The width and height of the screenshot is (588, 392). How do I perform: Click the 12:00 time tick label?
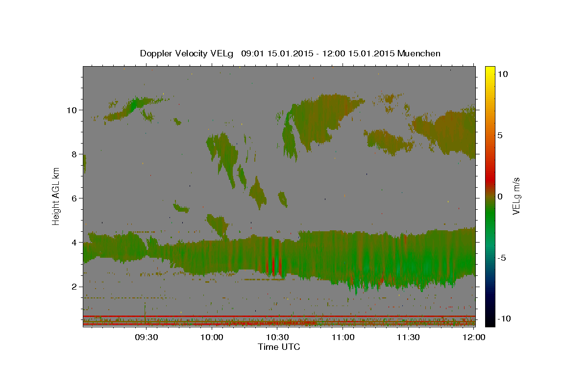point(474,337)
